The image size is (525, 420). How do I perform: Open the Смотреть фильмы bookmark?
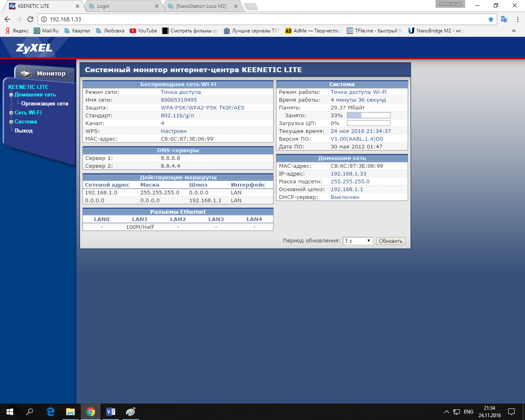coord(190,31)
